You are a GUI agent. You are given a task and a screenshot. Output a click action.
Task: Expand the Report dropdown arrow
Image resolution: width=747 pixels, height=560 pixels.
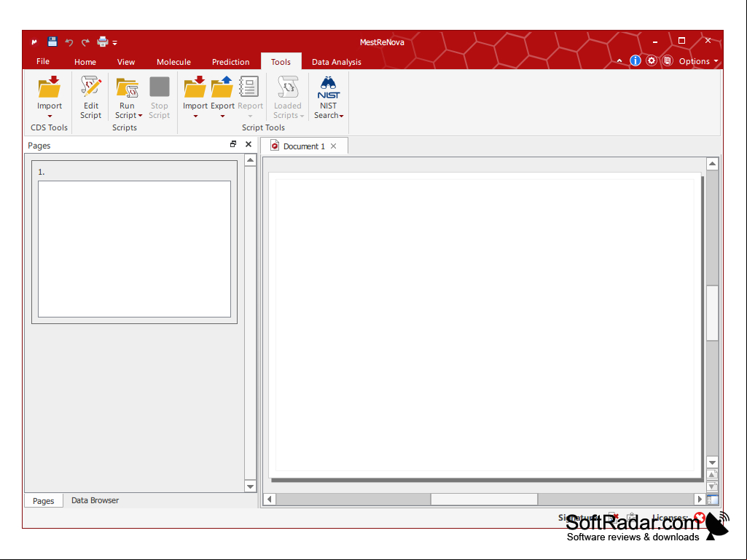tap(250, 117)
